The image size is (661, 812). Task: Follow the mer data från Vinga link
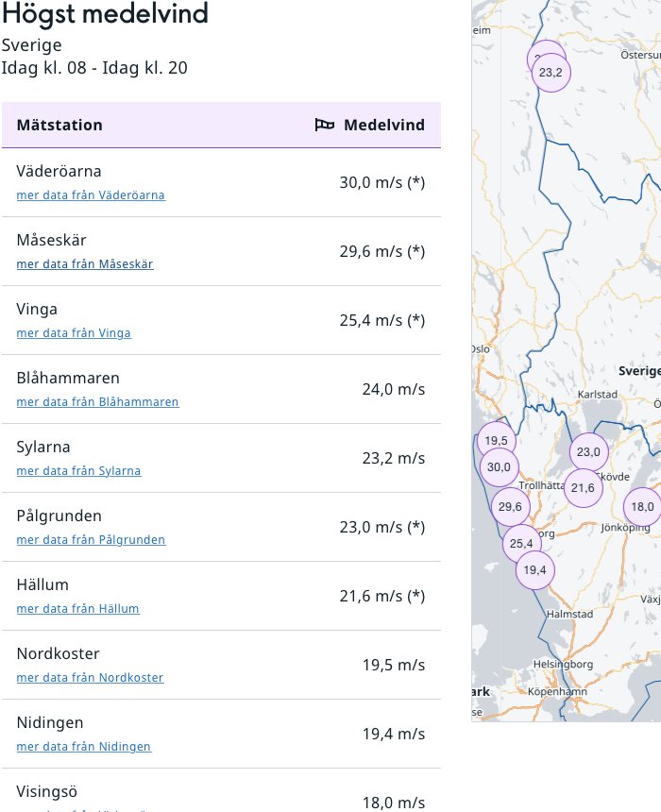[74, 333]
